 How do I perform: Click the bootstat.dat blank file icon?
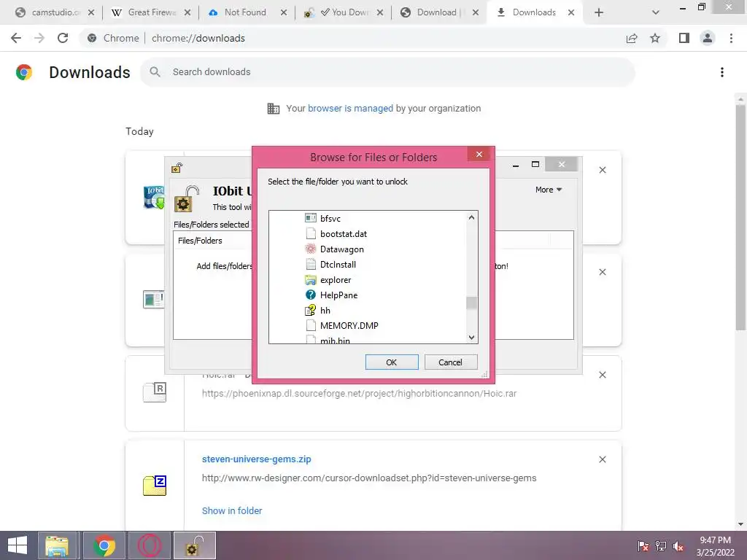coord(311,233)
